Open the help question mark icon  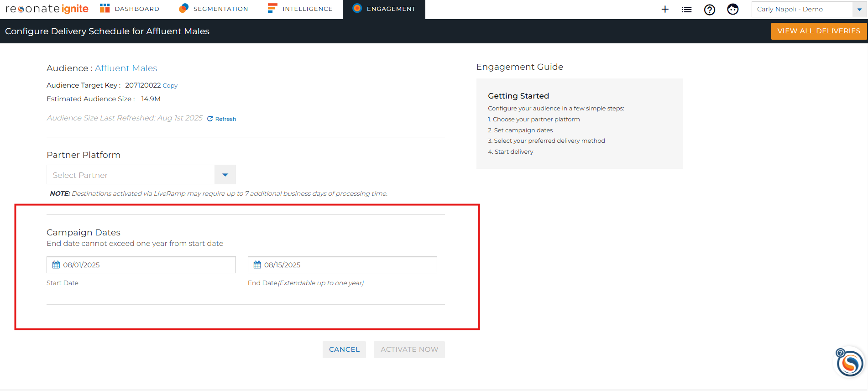click(x=710, y=9)
